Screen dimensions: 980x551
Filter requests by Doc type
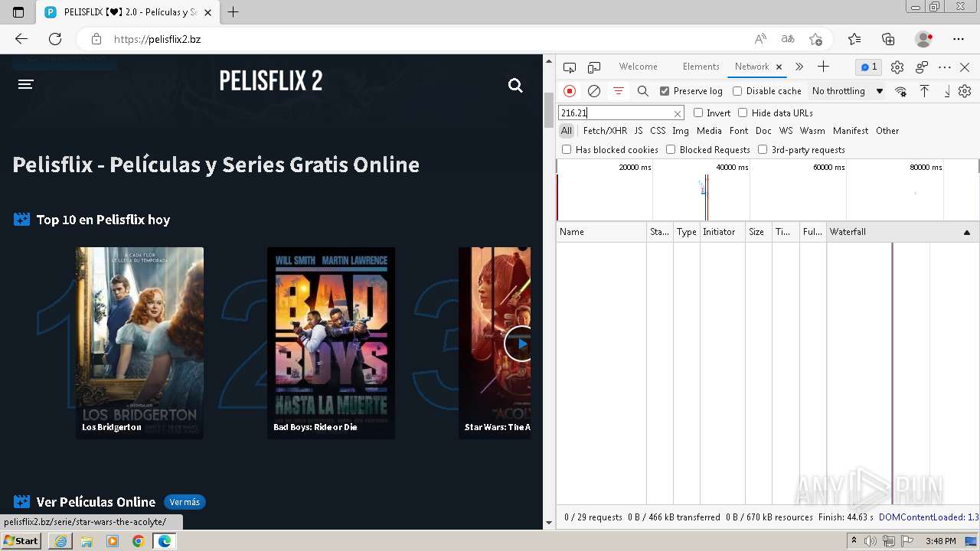(x=763, y=131)
